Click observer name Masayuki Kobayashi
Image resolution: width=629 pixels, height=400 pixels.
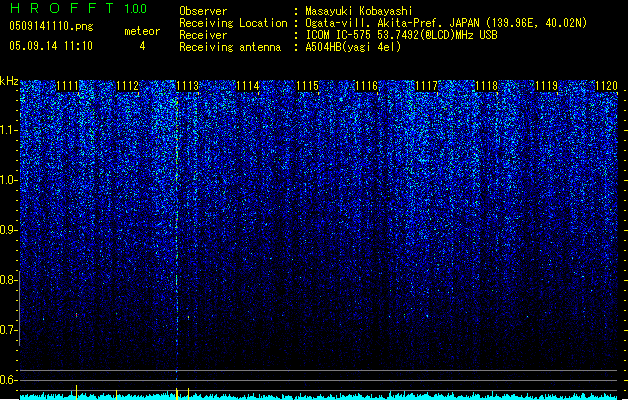point(359,11)
